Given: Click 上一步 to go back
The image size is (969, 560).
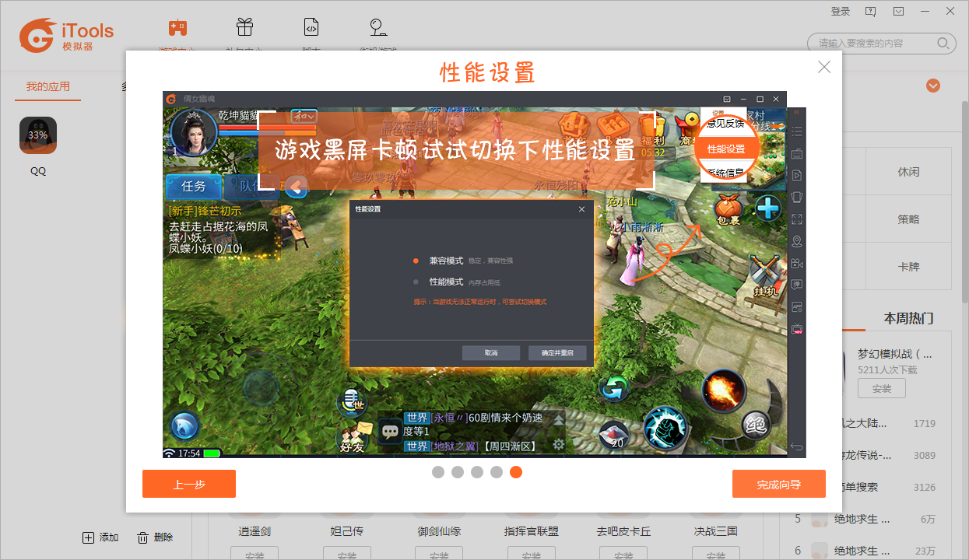Looking at the screenshot, I should click(189, 484).
